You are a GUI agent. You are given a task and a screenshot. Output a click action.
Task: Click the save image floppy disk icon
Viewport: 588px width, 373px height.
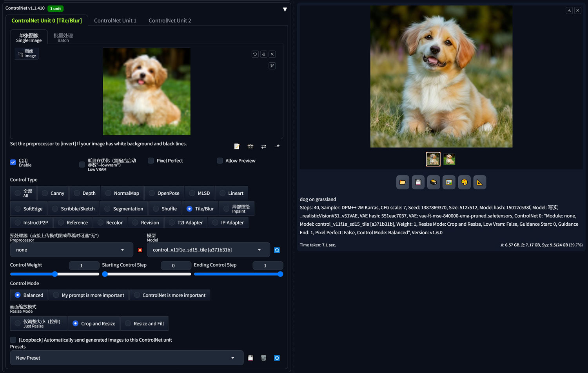pos(418,182)
